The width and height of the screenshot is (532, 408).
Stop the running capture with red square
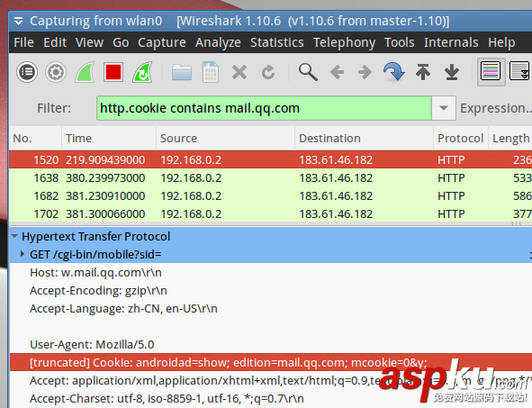[x=113, y=72]
